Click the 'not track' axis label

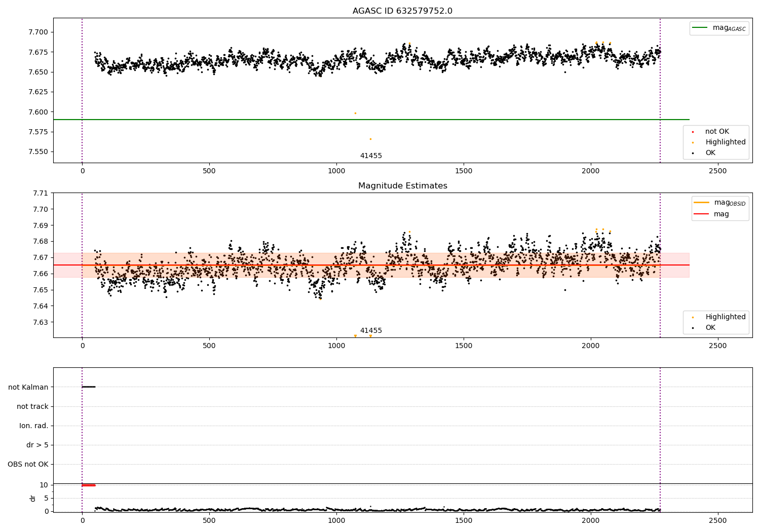pyautogui.click(x=32, y=406)
